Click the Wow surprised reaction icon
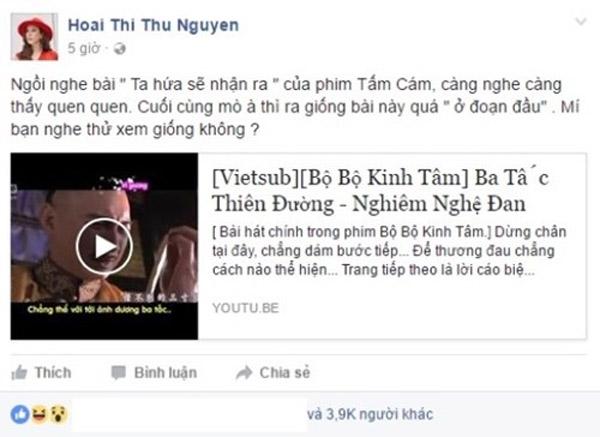 click(x=59, y=414)
